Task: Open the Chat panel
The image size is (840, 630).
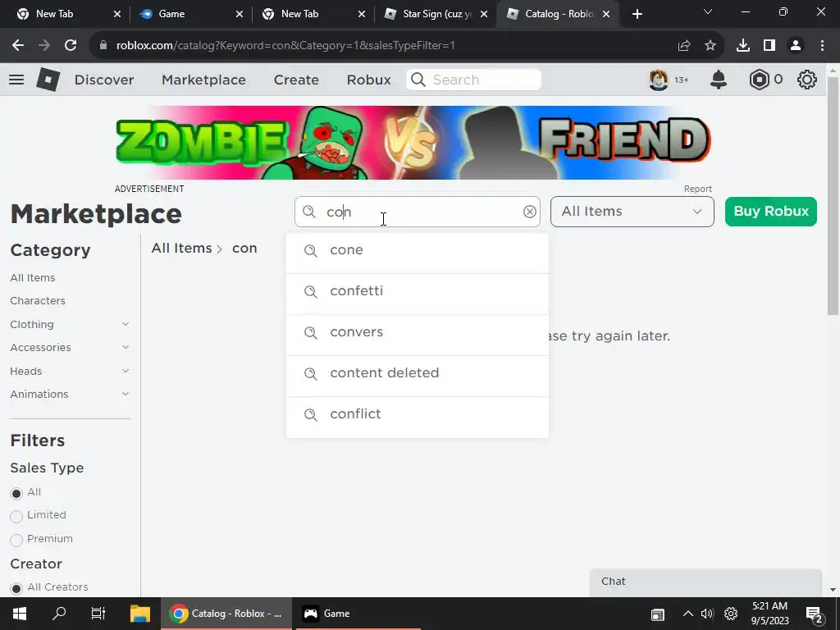Action: click(705, 582)
